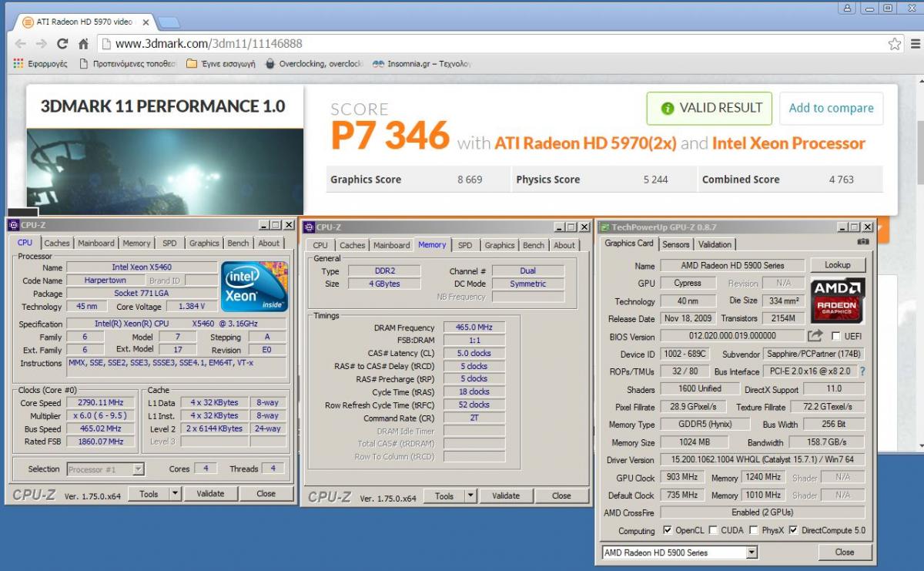Click the Chrome back arrow
The height and width of the screenshot is (571, 924).
[21, 44]
